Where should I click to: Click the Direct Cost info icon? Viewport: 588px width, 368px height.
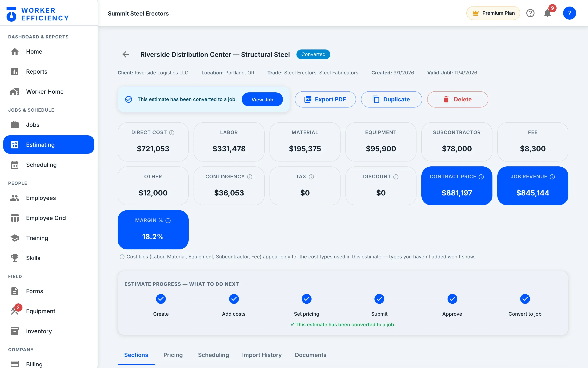[172, 133]
